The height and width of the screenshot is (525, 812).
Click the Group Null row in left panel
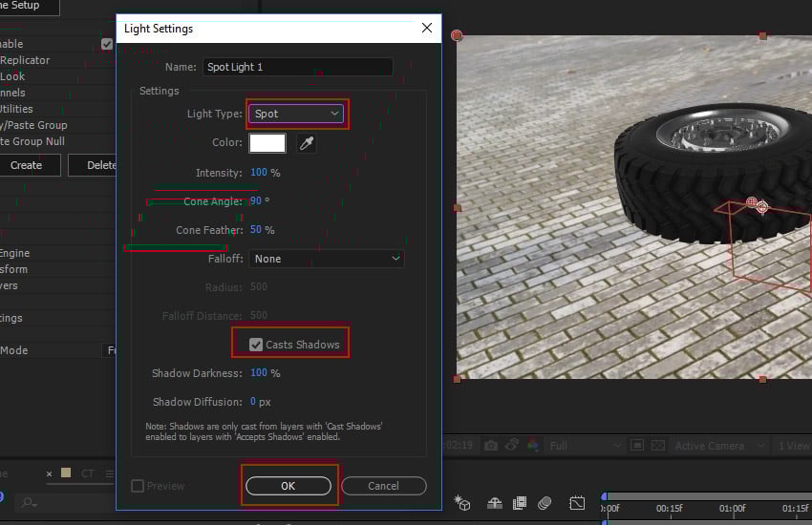[32, 141]
